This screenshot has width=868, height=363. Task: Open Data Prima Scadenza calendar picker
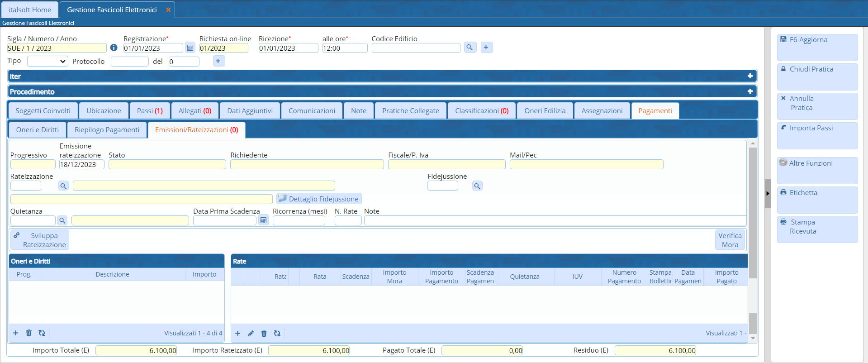pos(263,220)
